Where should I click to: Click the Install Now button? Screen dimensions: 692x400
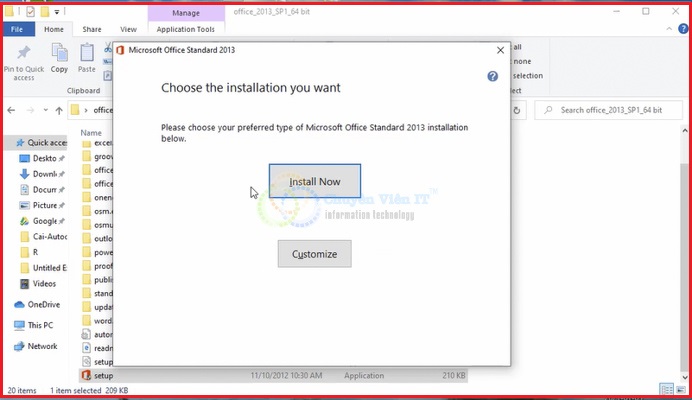pos(314,182)
